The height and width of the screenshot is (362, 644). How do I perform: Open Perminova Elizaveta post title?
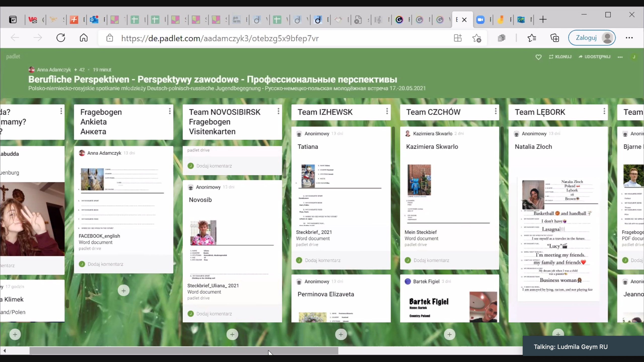coord(326,294)
